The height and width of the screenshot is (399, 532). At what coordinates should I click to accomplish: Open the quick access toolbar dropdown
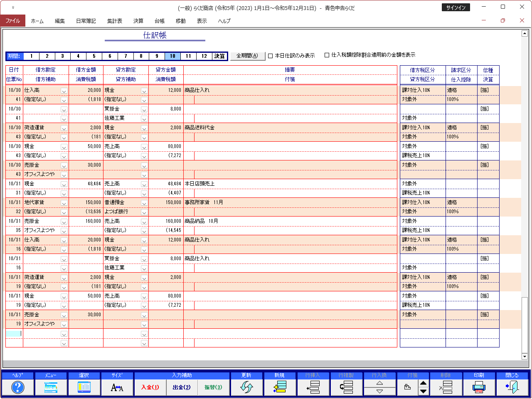[x=13, y=8]
